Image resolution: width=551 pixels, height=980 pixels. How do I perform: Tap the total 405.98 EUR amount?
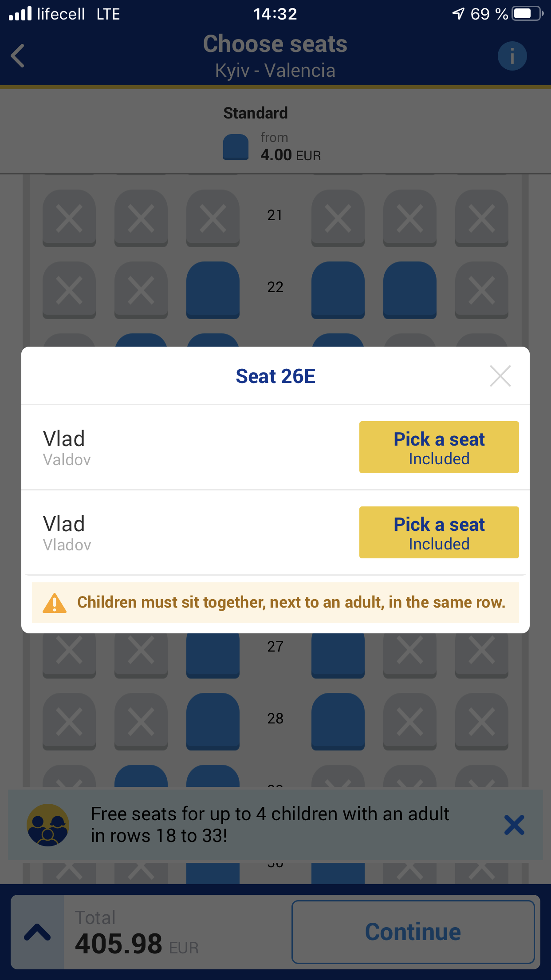137,944
